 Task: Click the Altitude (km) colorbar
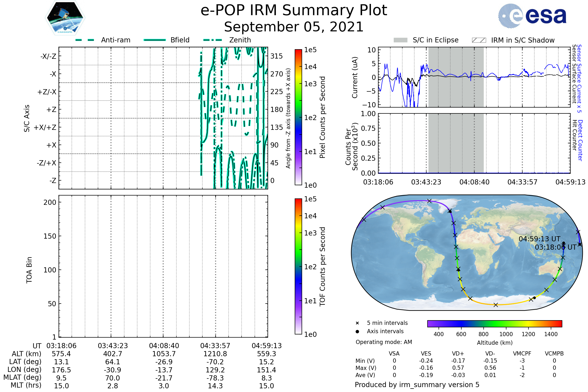tap(494, 323)
